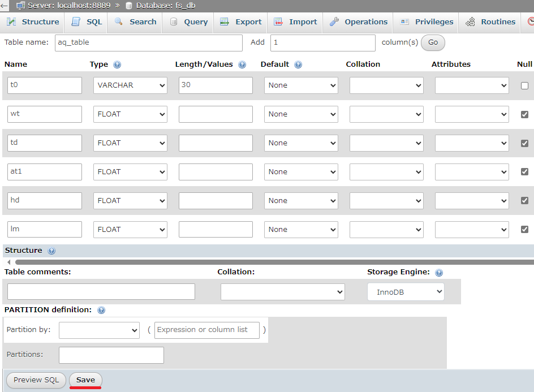
Task: Open the FLOAT type dropdown for lm
Action: click(131, 230)
